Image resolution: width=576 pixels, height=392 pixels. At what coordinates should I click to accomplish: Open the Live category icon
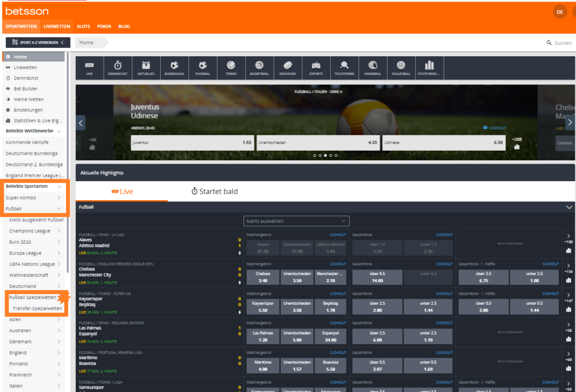89,68
